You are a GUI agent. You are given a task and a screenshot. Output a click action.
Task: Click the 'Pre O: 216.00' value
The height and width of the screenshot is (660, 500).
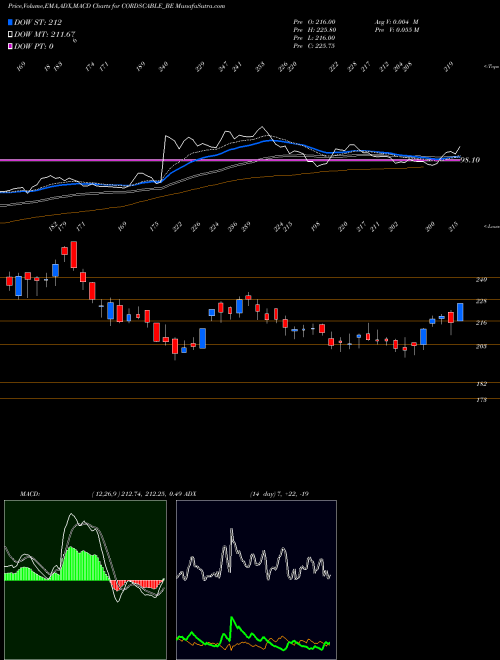pyautogui.click(x=314, y=22)
